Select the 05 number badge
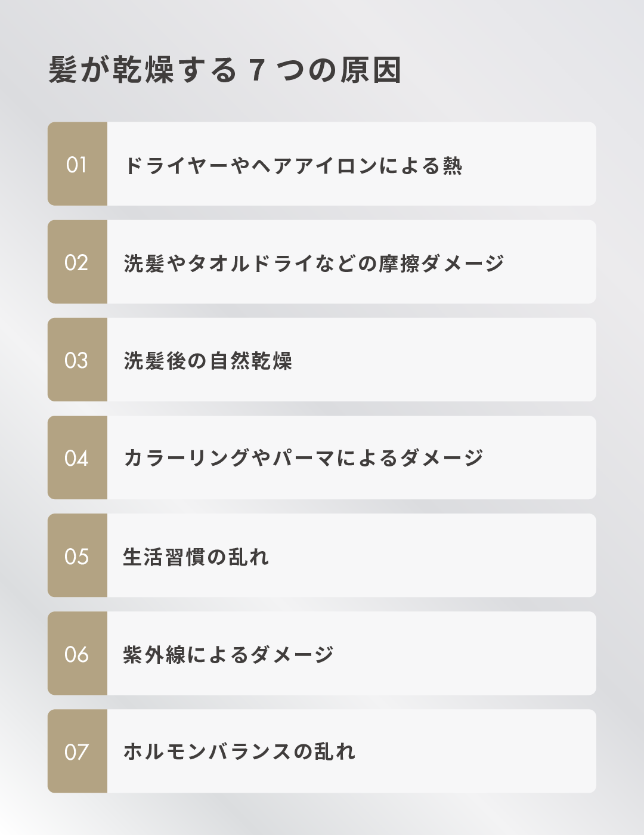 78,555
